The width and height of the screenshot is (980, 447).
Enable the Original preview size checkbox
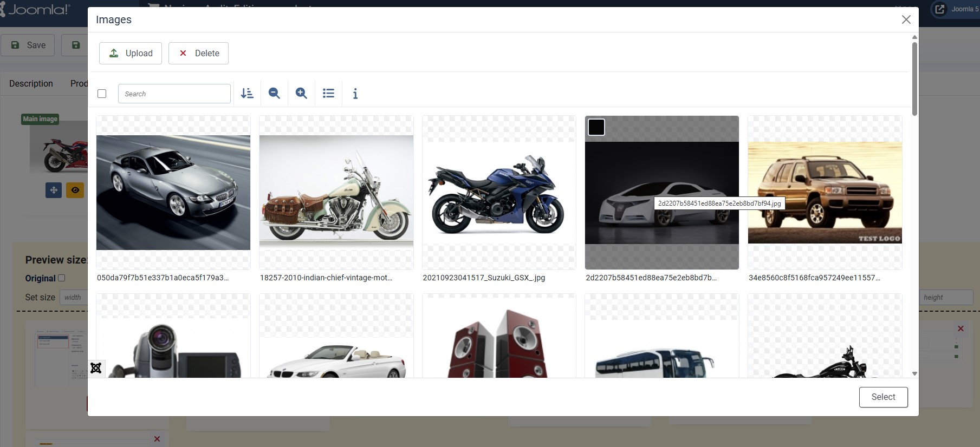tap(62, 278)
